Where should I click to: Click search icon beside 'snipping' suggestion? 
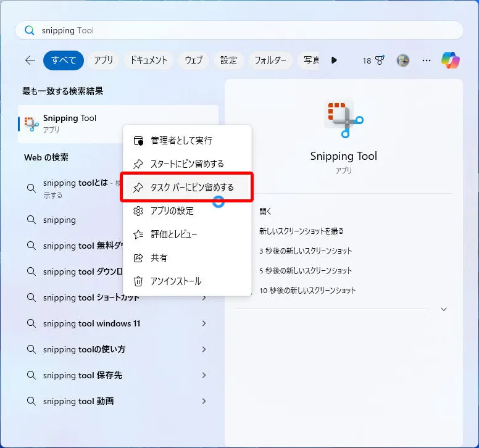point(31,220)
